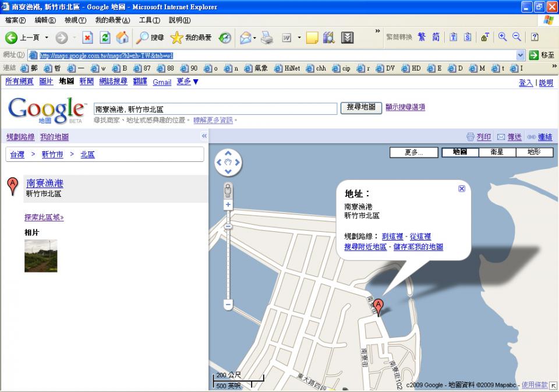This screenshot has width=559, height=392.
Task: Convert to Traditional Chinese 繁 icon
Action: coord(422,37)
